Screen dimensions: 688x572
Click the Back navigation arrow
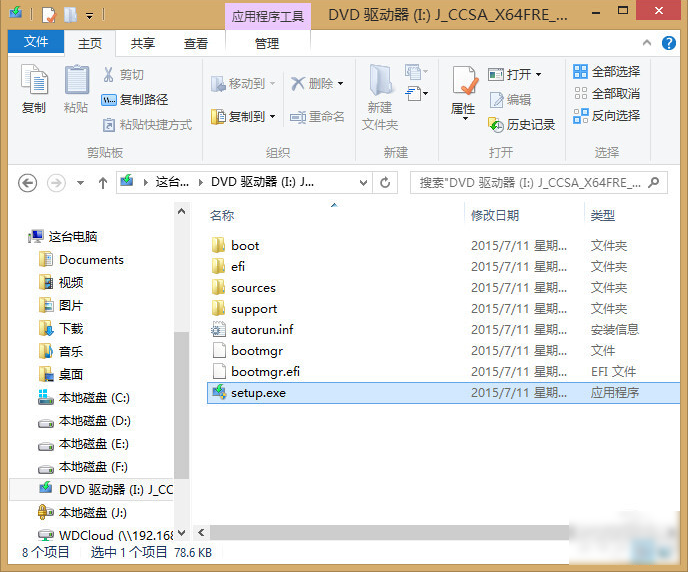click(x=27, y=182)
